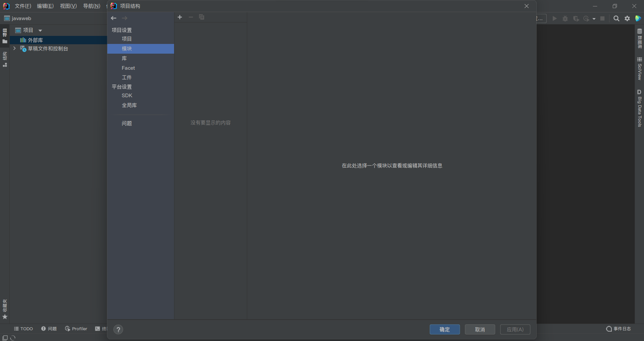Click the 取消 button
This screenshot has height=341, width=644.
click(x=480, y=329)
